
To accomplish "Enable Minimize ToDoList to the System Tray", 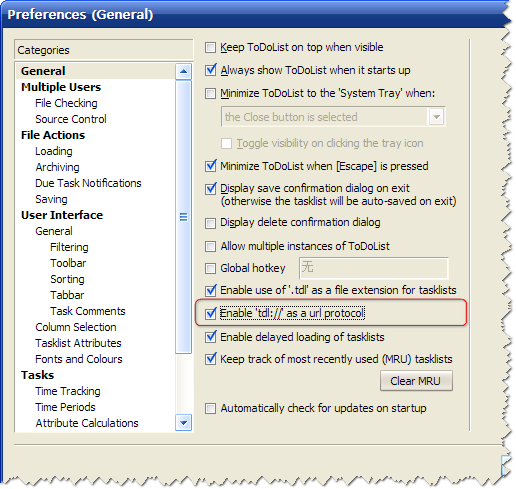I will coord(210,93).
